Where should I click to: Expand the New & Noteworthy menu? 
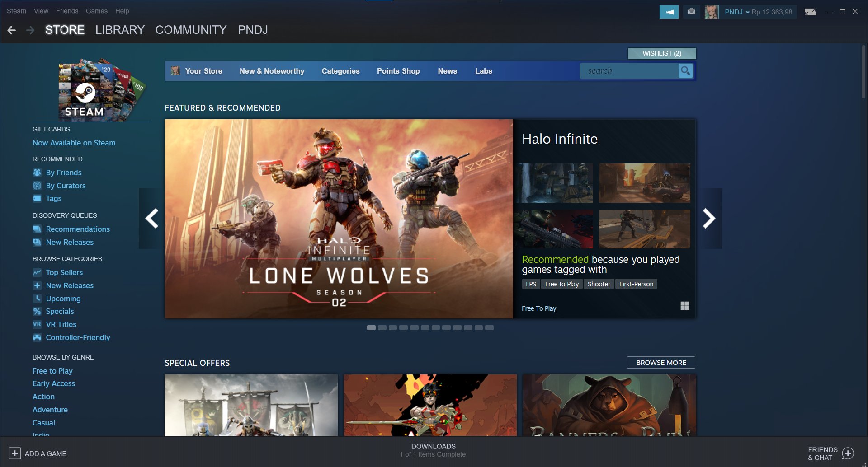[272, 71]
